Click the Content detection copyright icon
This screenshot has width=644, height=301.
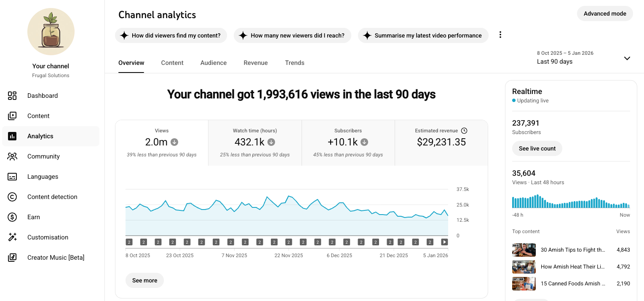[12, 197]
